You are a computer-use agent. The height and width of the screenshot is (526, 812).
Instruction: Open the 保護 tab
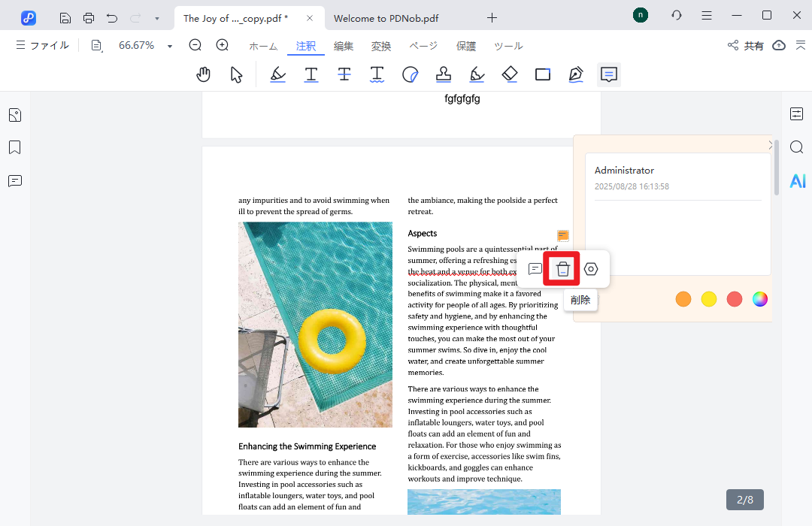466,46
